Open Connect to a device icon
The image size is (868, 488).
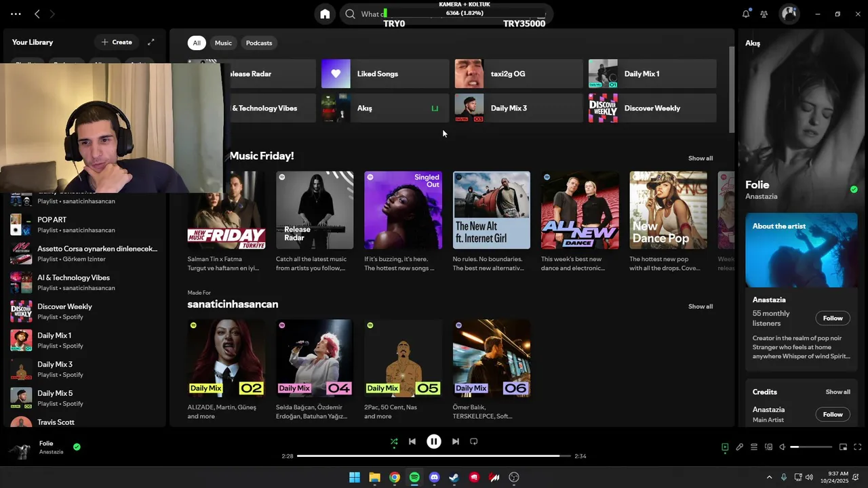pos(768,447)
